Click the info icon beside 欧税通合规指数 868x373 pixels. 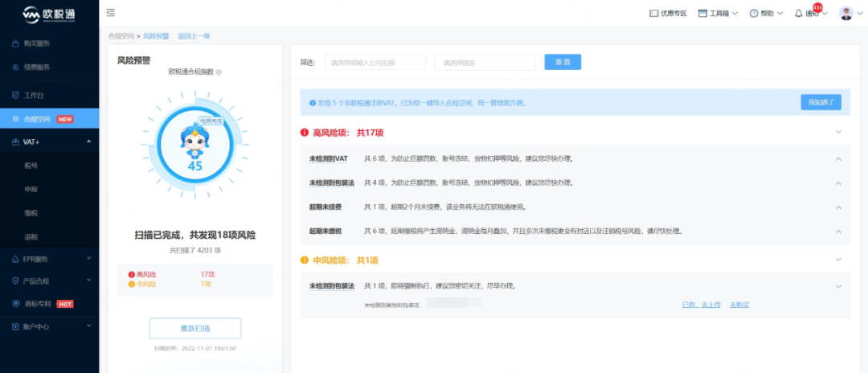(x=219, y=72)
